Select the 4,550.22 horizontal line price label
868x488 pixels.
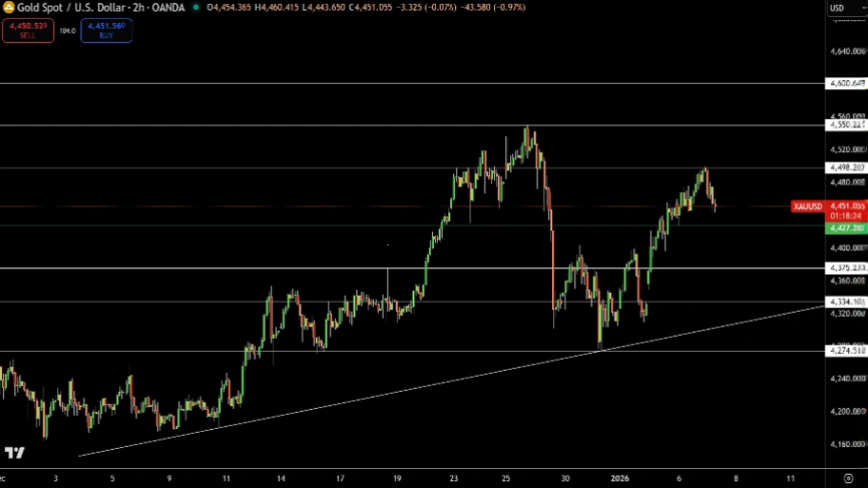[x=846, y=125]
